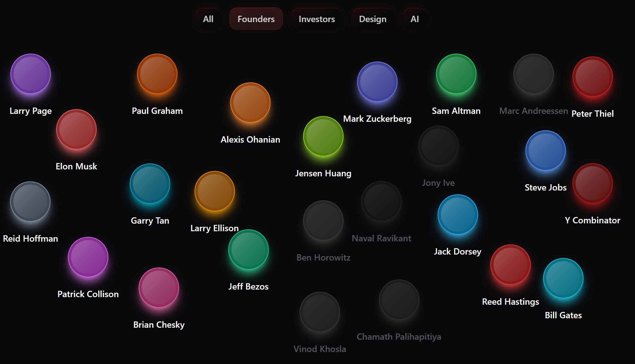Click the faded "Vinod Khosla" label
Image resolution: width=635 pixels, height=364 pixels.
(320, 349)
